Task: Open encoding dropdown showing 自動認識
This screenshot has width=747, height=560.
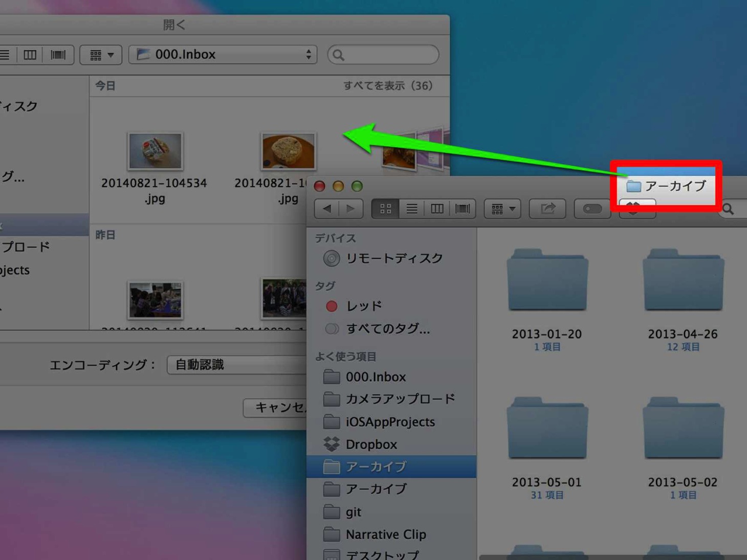Action: pyautogui.click(x=236, y=365)
